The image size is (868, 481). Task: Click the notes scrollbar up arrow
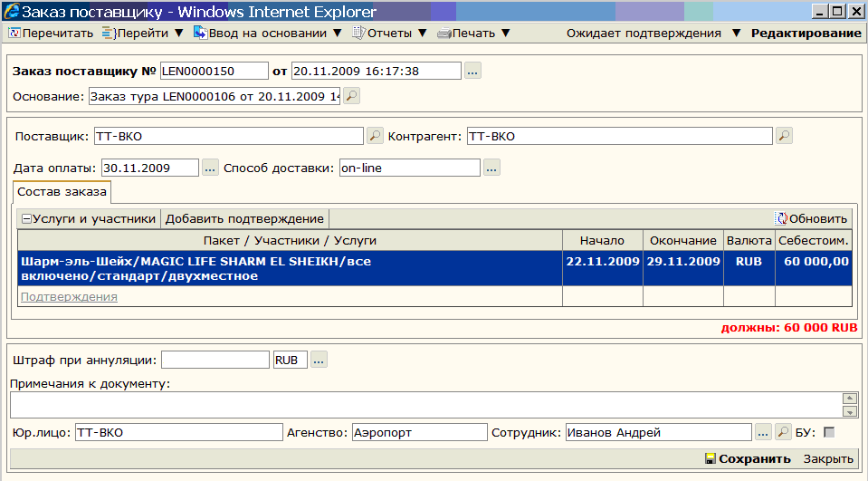(x=850, y=399)
